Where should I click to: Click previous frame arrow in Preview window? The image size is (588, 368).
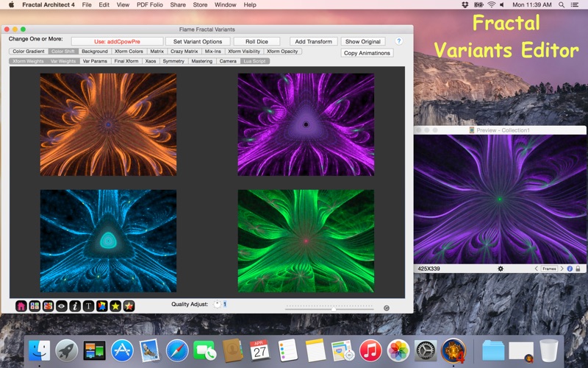(537, 269)
